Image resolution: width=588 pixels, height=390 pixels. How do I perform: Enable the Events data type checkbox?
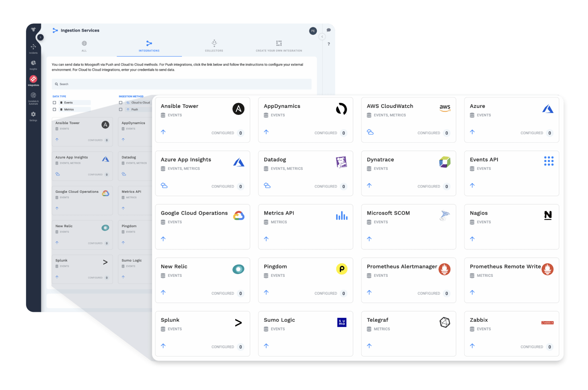pyautogui.click(x=54, y=103)
